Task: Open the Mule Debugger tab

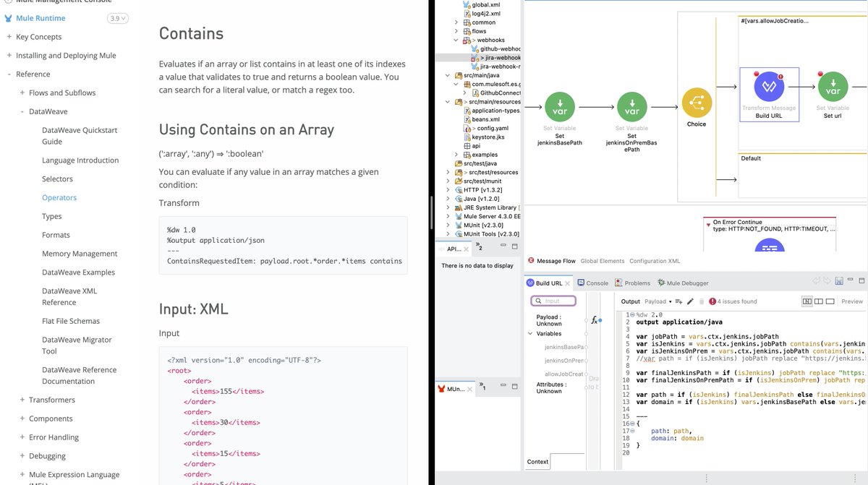Action: [682, 283]
